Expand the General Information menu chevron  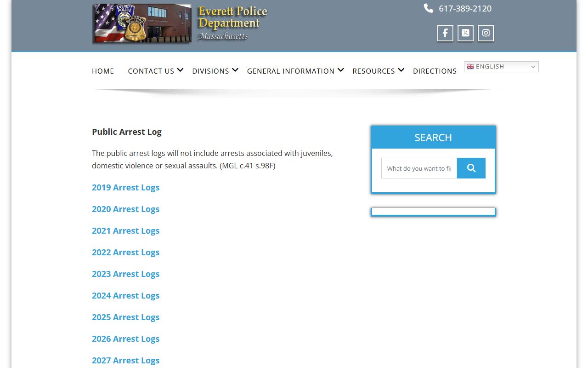pyautogui.click(x=341, y=70)
